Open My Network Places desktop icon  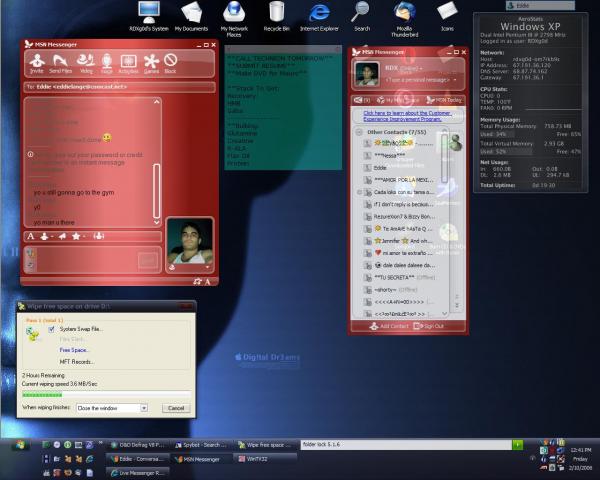pyautogui.click(x=234, y=19)
